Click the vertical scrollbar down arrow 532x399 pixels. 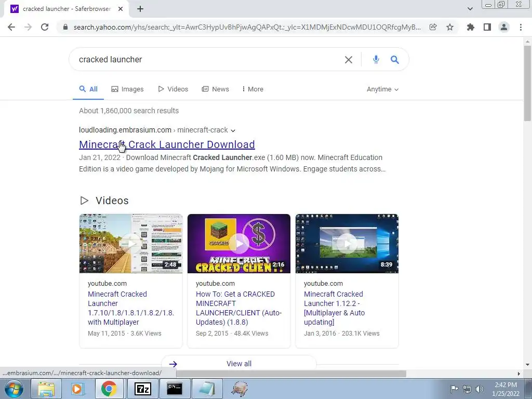point(527,365)
